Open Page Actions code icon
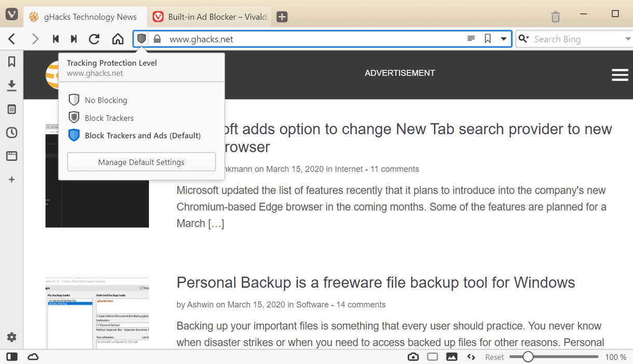The height and width of the screenshot is (364, 633). click(x=471, y=357)
